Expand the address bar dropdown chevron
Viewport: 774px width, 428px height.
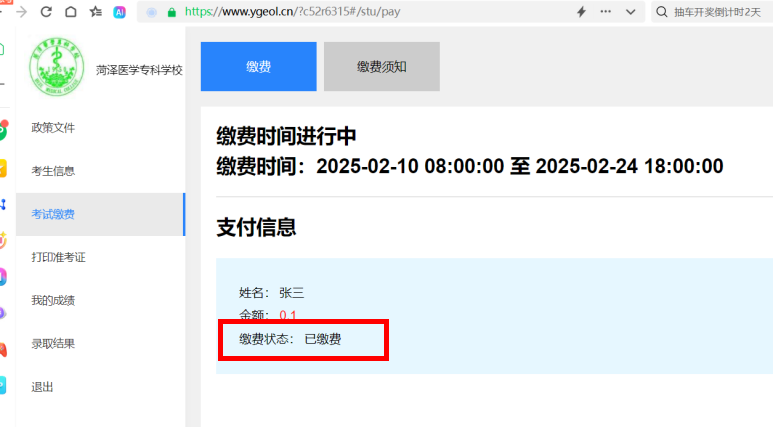pos(630,12)
